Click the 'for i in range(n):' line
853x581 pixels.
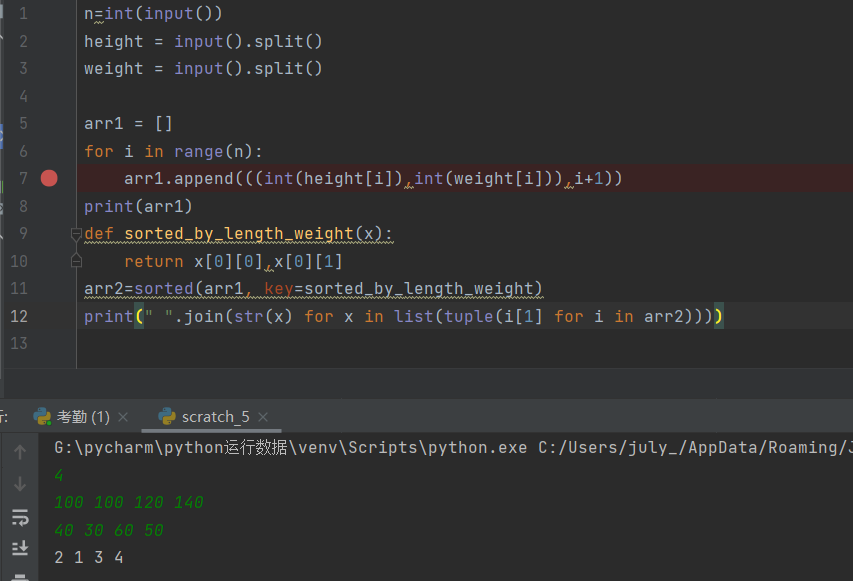pyautogui.click(x=174, y=151)
